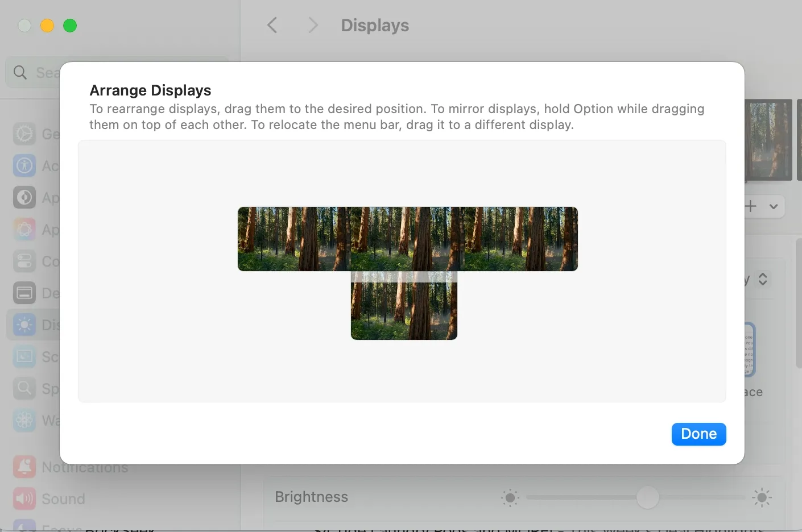
Task: Click the white menu bar strip on display
Action: click(404, 277)
